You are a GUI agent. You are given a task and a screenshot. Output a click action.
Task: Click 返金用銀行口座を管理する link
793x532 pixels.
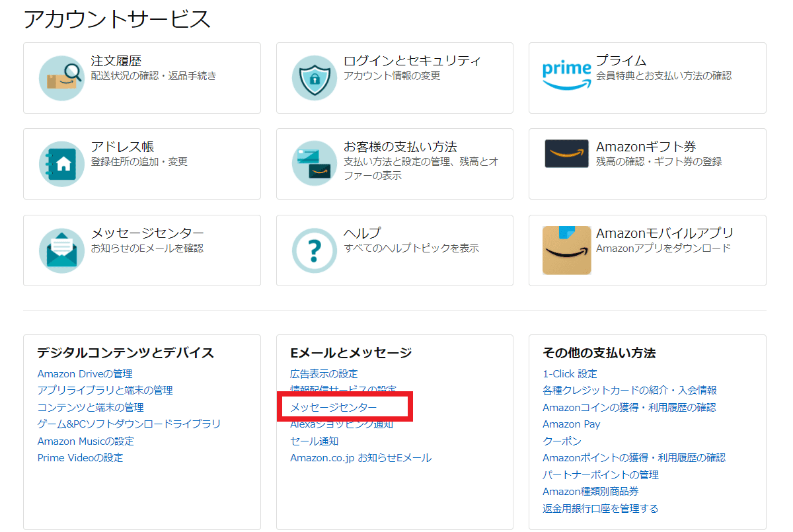[x=600, y=508]
